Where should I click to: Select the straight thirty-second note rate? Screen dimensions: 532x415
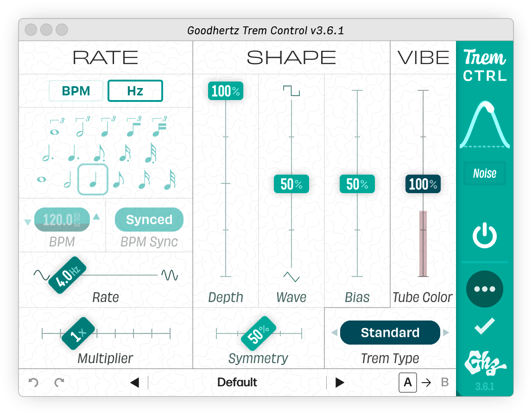click(x=171, y=179)
